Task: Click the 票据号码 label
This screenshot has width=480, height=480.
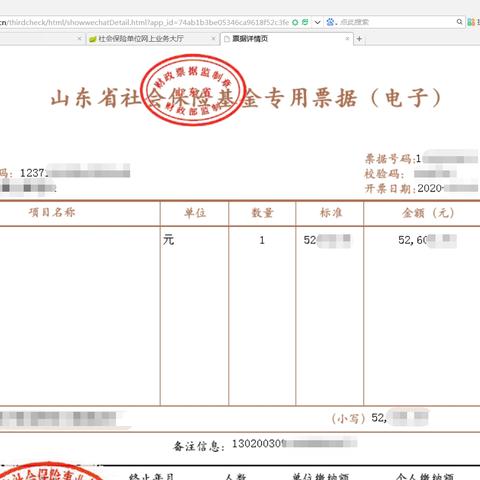Action: [389, 159]
